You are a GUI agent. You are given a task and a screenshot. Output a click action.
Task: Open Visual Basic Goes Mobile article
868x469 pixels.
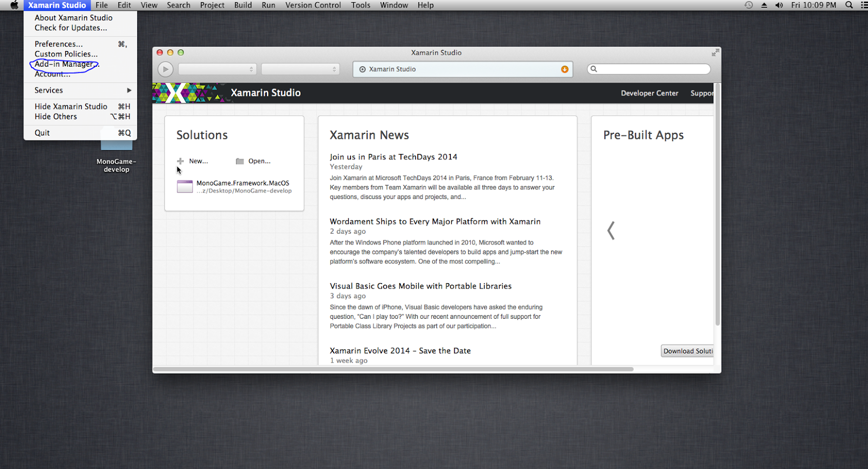click(421, 286)
